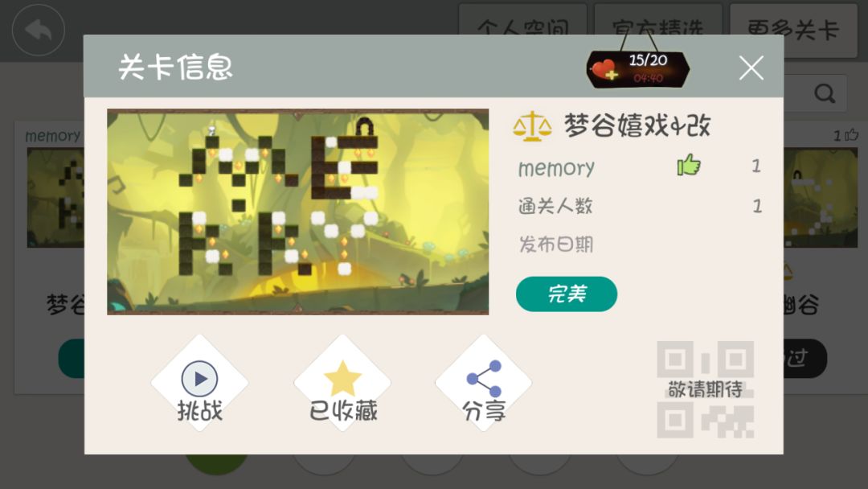Viewport: 868px width, 489px height.
Task: Click the green thumbs-up like icon
Action: tap(689, 165)
